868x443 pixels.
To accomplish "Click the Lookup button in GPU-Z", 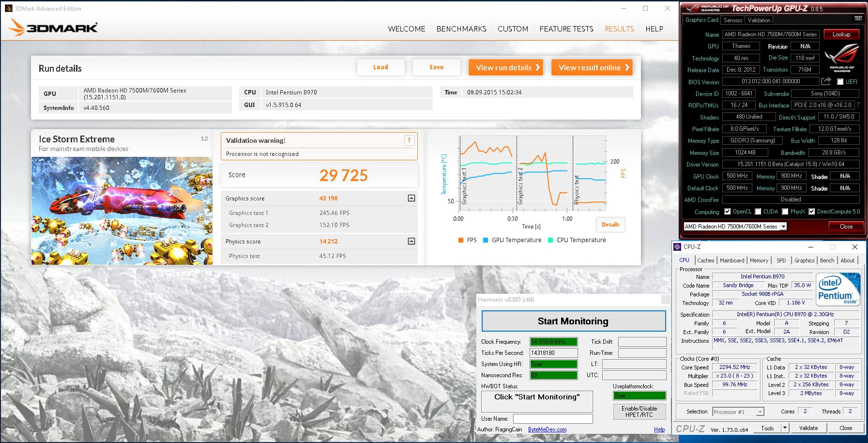I will (x=841, y=34).
